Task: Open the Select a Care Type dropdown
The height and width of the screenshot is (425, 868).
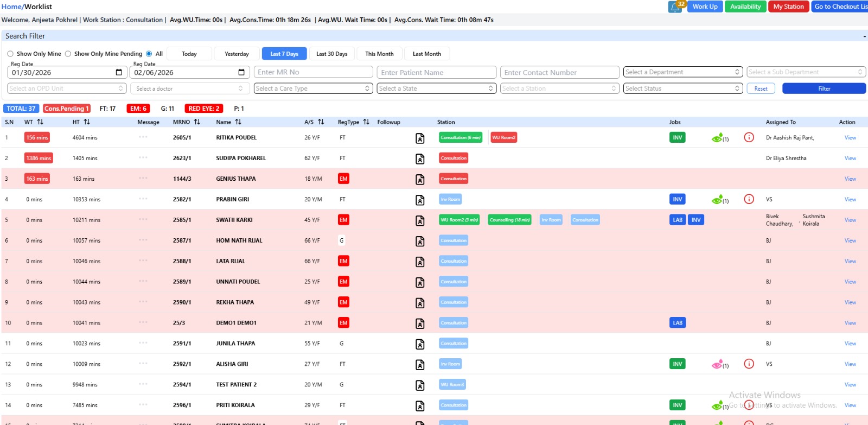Action: (313, 88)
